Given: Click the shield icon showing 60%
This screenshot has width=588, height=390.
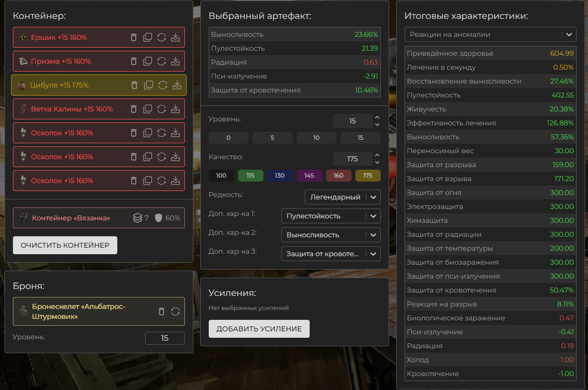Looking at the screenshot, I should point(159,218).
